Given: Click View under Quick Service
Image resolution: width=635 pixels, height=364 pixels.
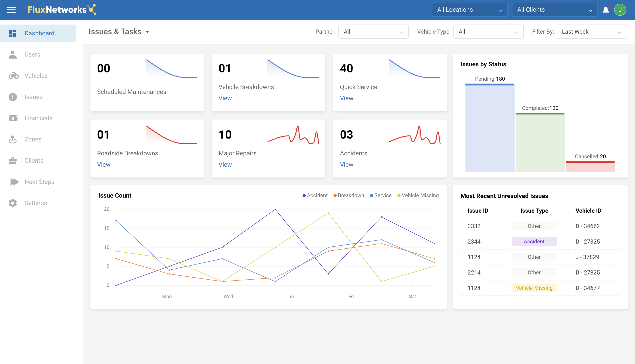Looking at the screenshot, I should [346, 98].
